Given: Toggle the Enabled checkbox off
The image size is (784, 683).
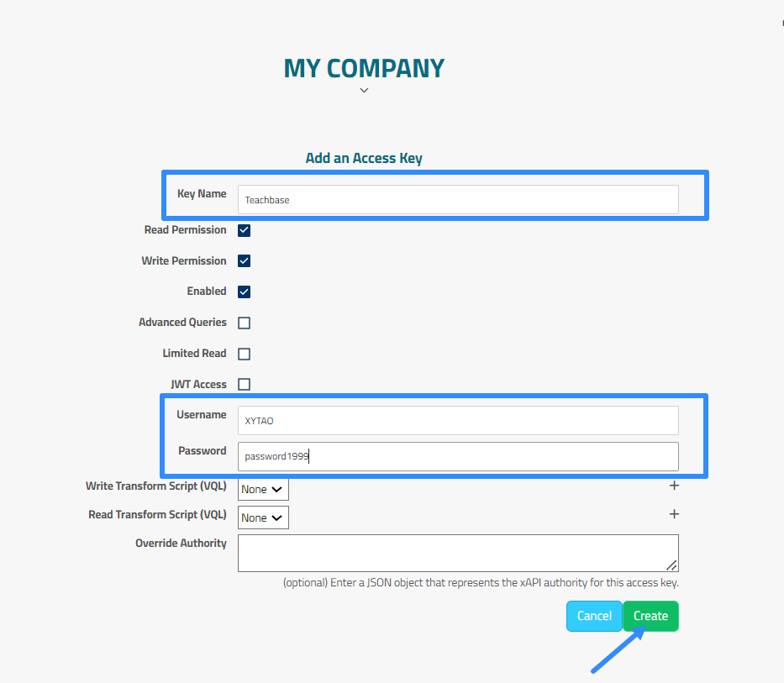Looking at the screenshot, I should (x=245, y=292).
